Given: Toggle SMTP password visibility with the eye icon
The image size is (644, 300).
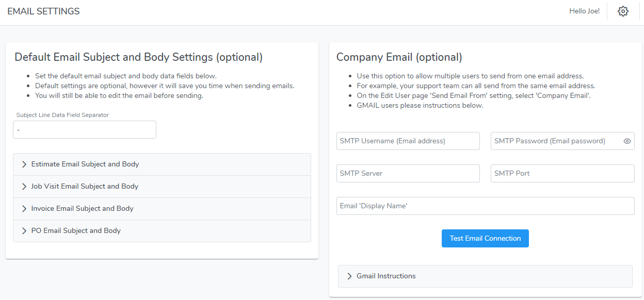Looking at the screenshot, I should (626, 141).
